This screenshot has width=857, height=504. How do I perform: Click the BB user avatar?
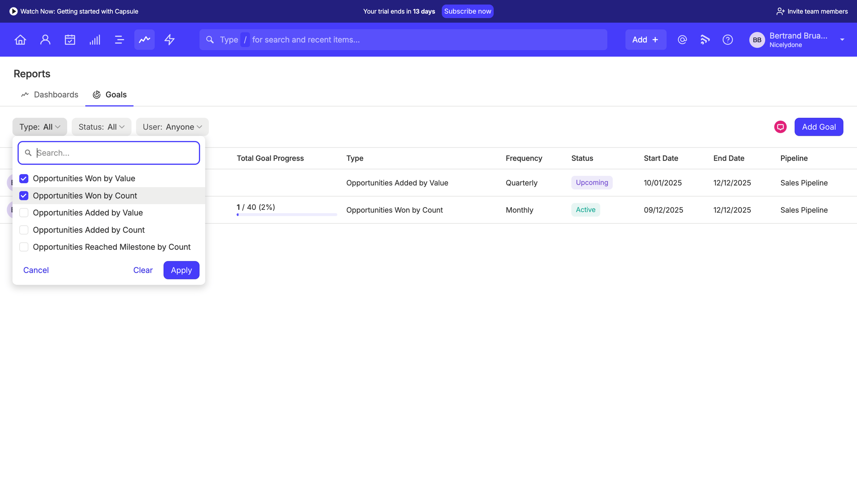pos(757,40)
